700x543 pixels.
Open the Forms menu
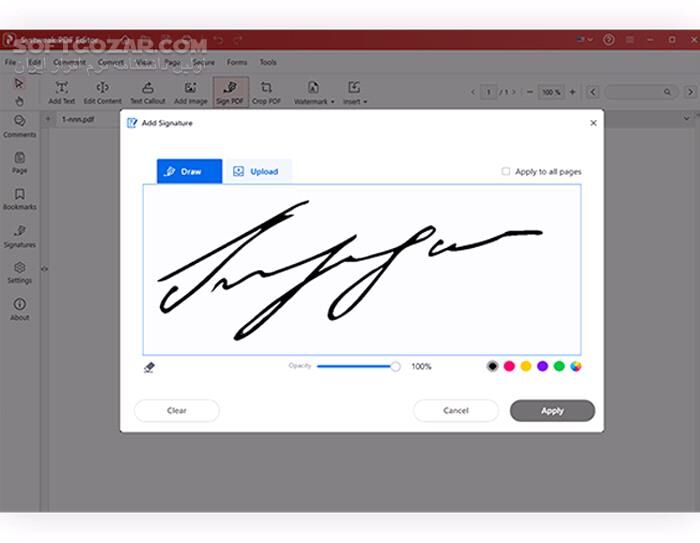coord(237,63)
